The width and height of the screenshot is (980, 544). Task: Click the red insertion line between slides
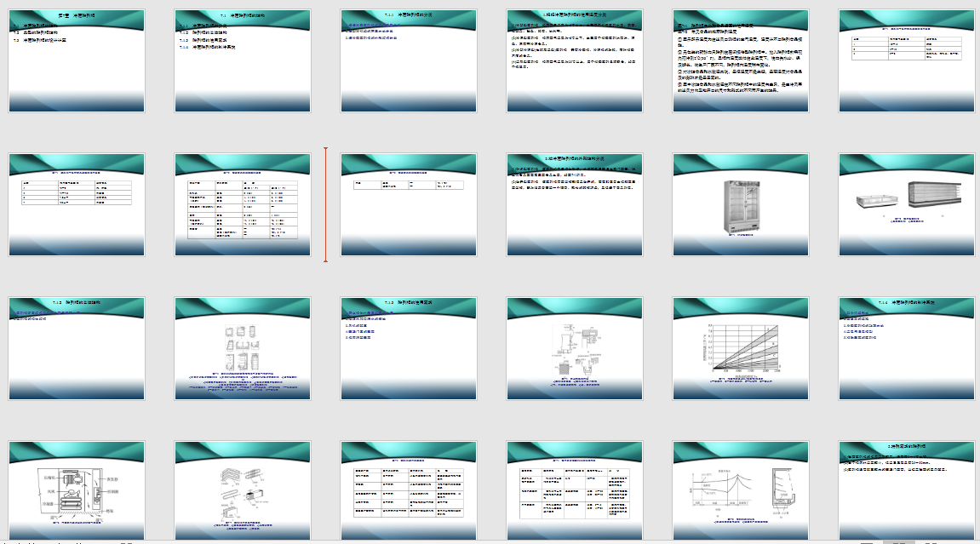(325, 204)
